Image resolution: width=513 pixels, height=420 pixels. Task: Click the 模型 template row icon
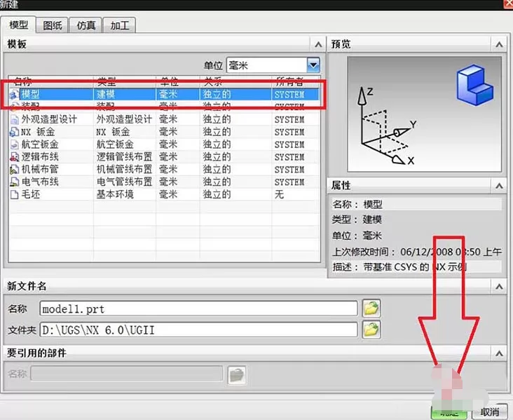point(14,95)
